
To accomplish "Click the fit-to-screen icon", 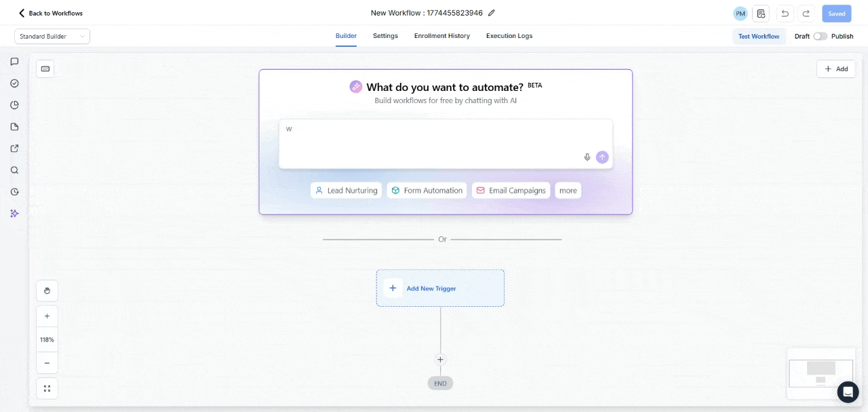I will tap(47, 388).
